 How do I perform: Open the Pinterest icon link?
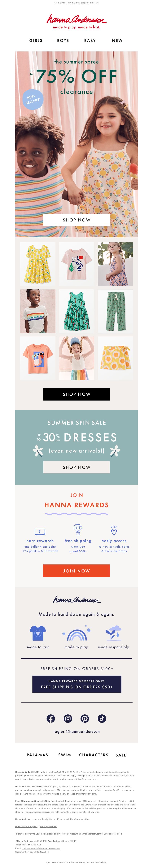pos(85,718)
